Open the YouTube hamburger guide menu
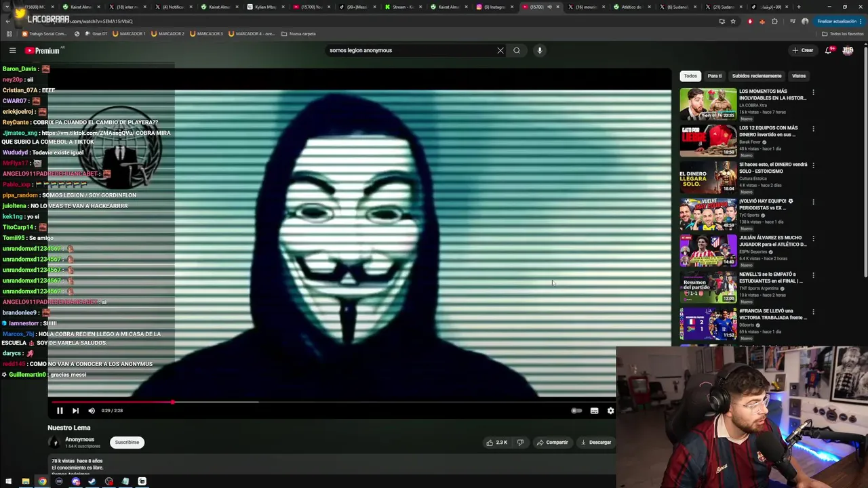This screenshot has width=868, height=488. tap(12, 50)
